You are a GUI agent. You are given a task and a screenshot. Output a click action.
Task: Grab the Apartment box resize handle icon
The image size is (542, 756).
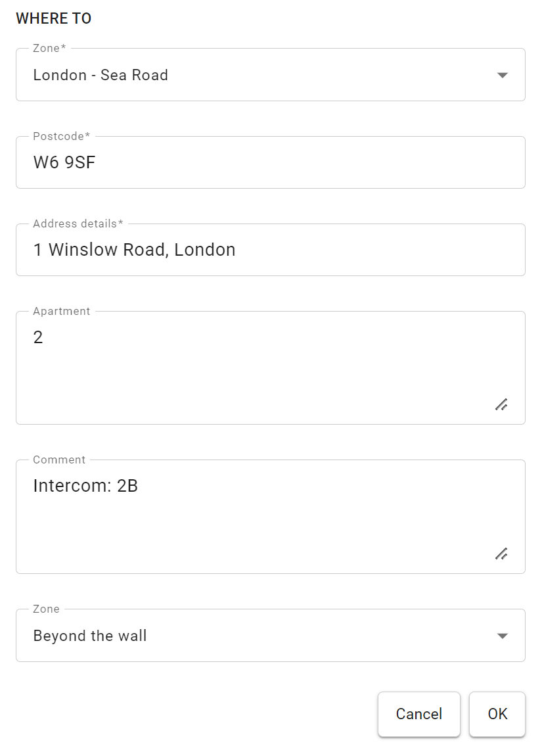(x=501, y=404)
